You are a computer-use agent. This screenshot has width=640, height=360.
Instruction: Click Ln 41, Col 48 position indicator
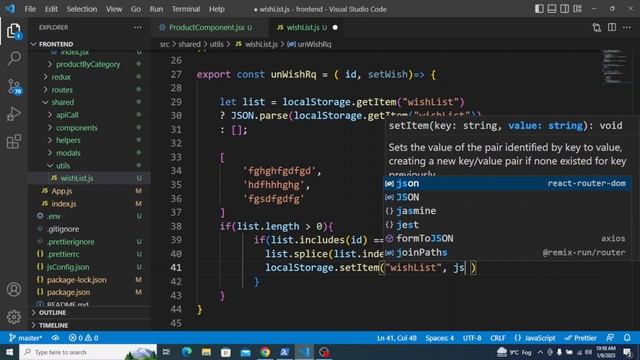tap(397, 338)
